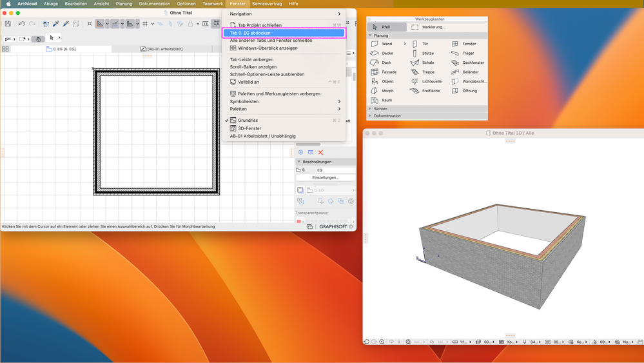Select the Lichtquelle lamp tool
The image size is (644, 363).
click(x=426, y=81)
